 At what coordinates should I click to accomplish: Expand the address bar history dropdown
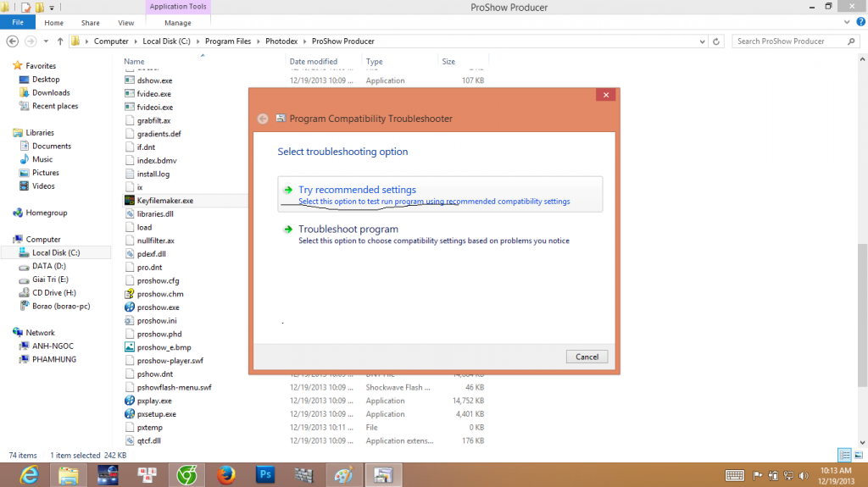pos(702,41)
